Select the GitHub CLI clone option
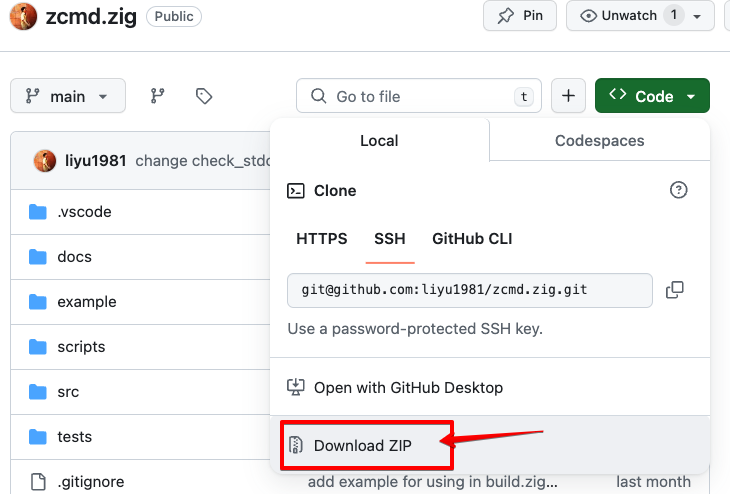 point(472,239)
